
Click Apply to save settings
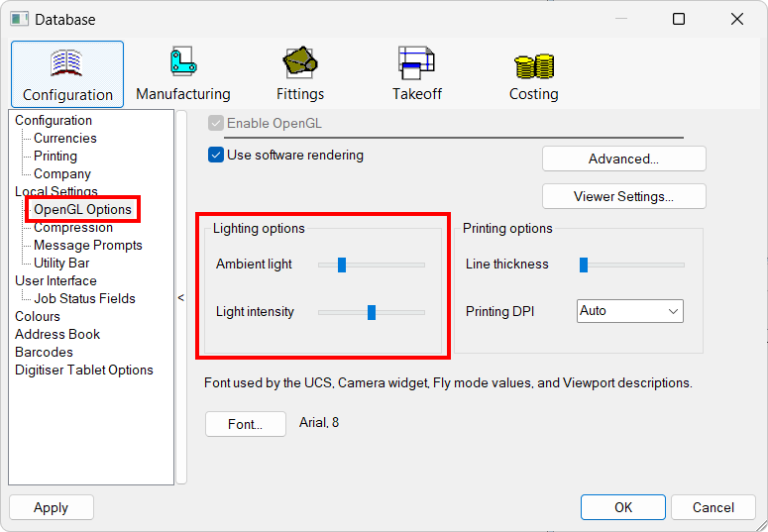(52, 507)
